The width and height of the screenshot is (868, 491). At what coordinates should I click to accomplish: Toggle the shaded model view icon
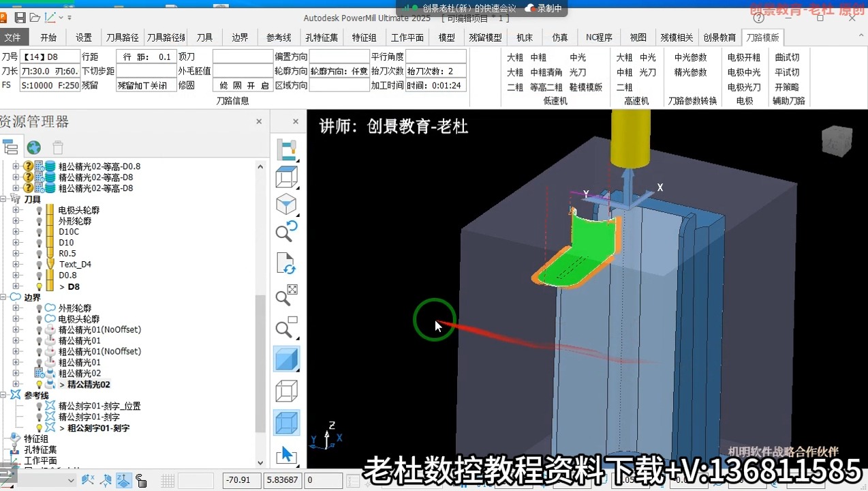tap(287, 359)
